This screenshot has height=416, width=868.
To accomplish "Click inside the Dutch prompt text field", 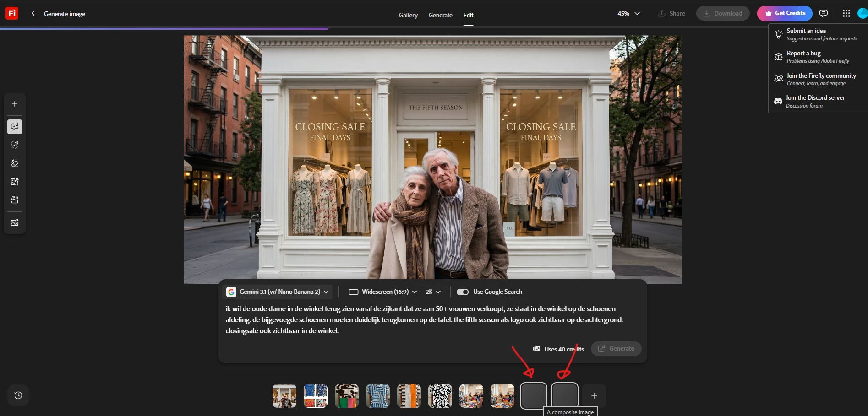I will click(424, 320).
